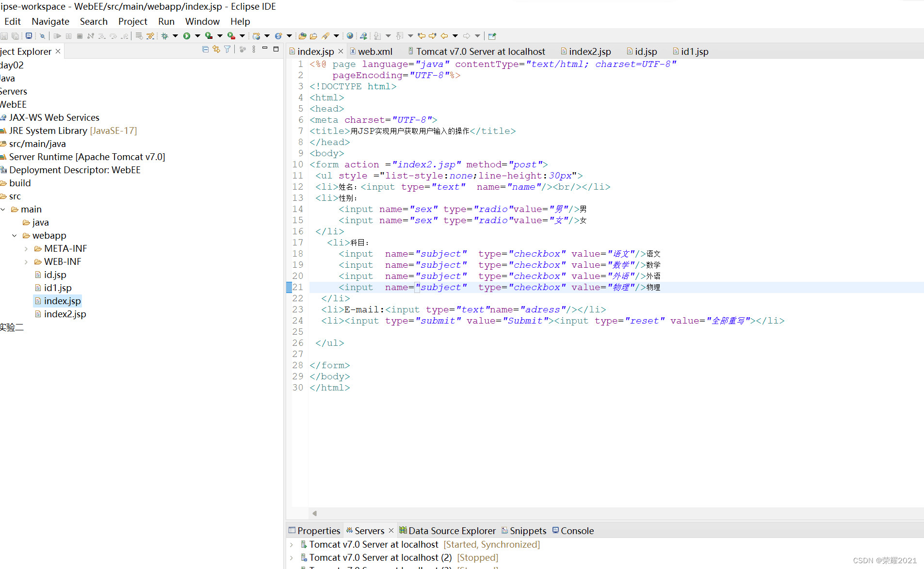Open the Search menu
The image size is (924, 569).
pyautogui.click(x=94, y=21)
